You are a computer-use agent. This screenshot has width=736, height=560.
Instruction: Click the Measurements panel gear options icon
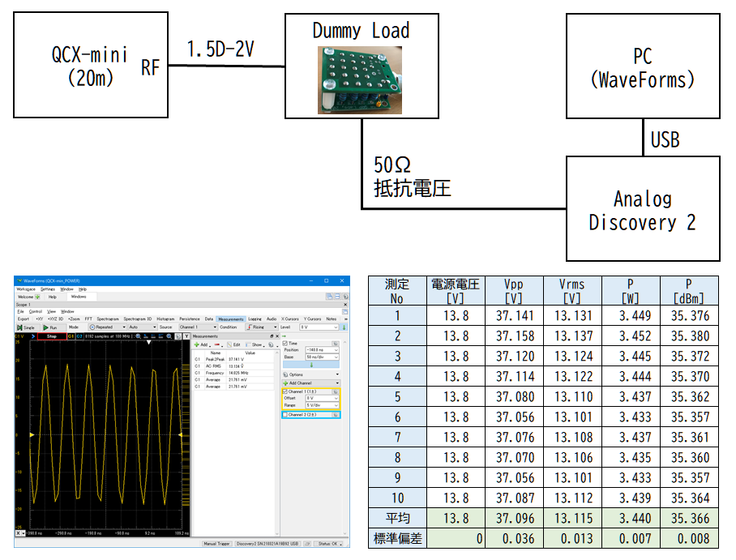click(x=271, y=344)
